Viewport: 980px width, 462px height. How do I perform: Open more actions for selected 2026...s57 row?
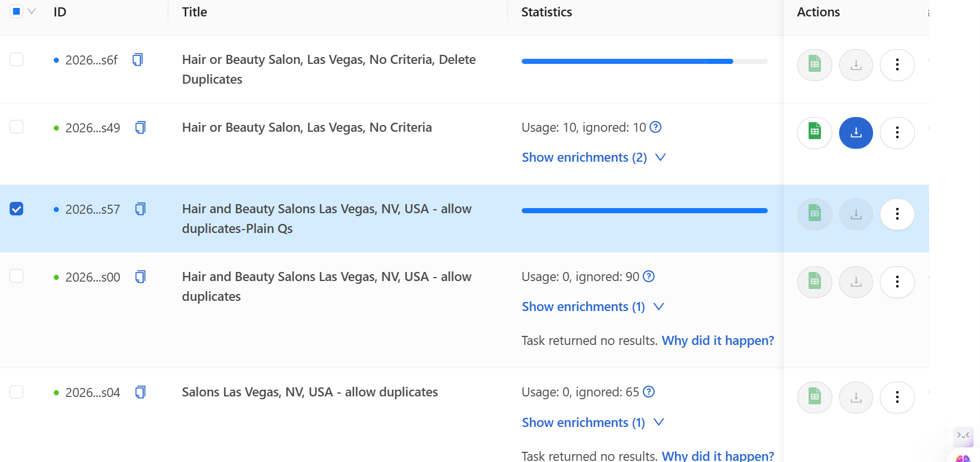(x=897, y=214)
